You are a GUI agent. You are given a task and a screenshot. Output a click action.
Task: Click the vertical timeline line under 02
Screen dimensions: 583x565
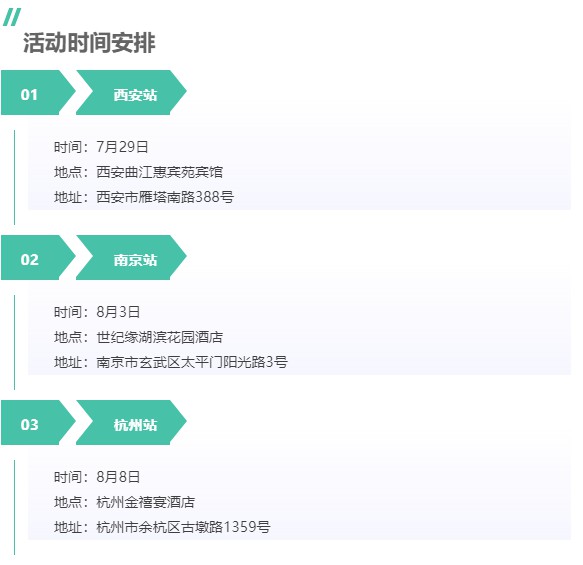tap(15, 342)
